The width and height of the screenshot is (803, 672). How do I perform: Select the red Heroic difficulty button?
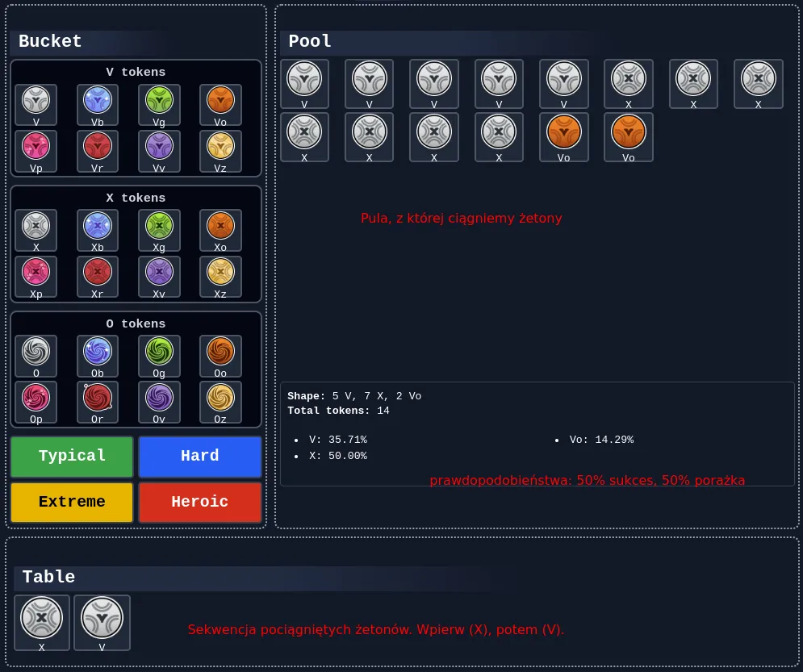200,502
